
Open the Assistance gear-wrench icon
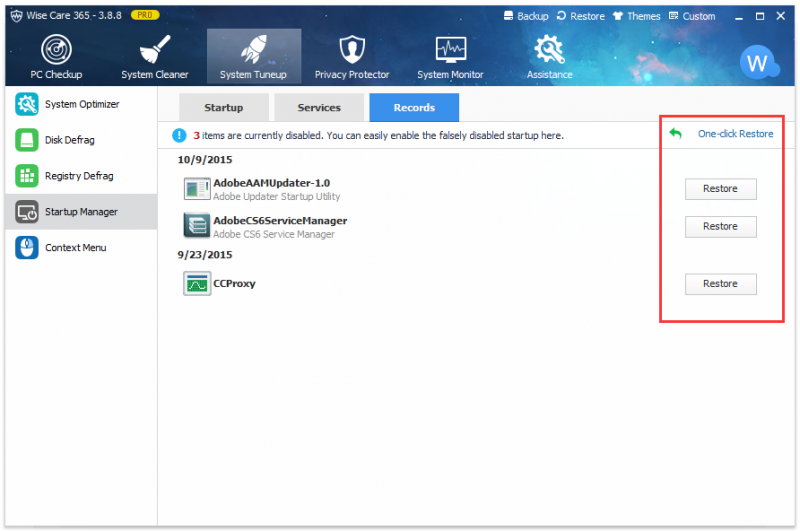[x=549, y=49]
